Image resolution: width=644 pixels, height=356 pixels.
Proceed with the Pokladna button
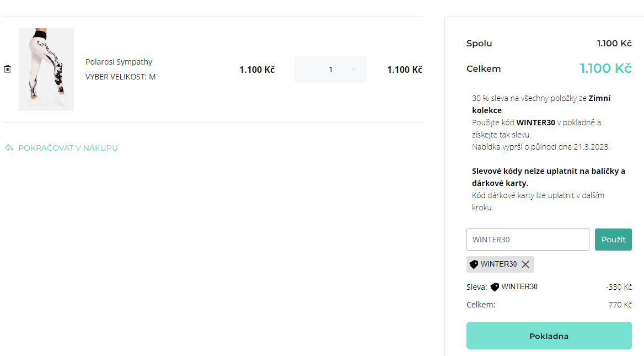549,336
